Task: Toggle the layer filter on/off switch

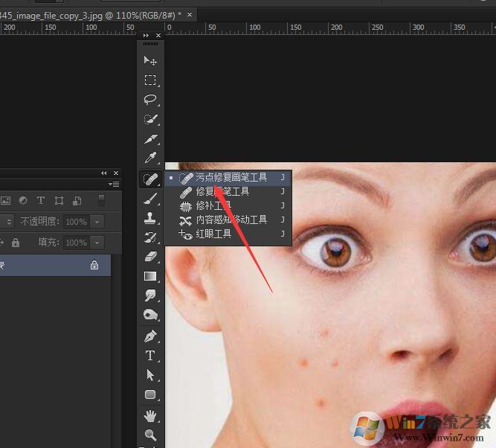Action: pos(101,200)
